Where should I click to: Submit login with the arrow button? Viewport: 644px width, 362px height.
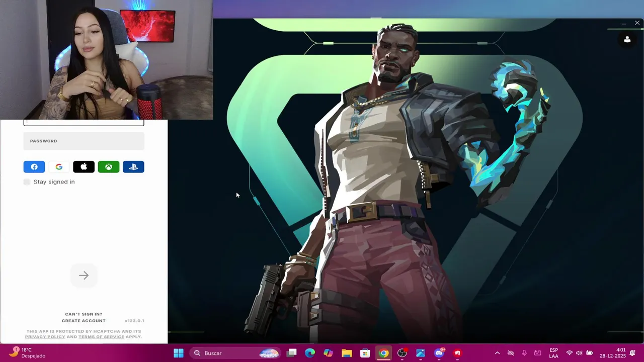point(84,275)
